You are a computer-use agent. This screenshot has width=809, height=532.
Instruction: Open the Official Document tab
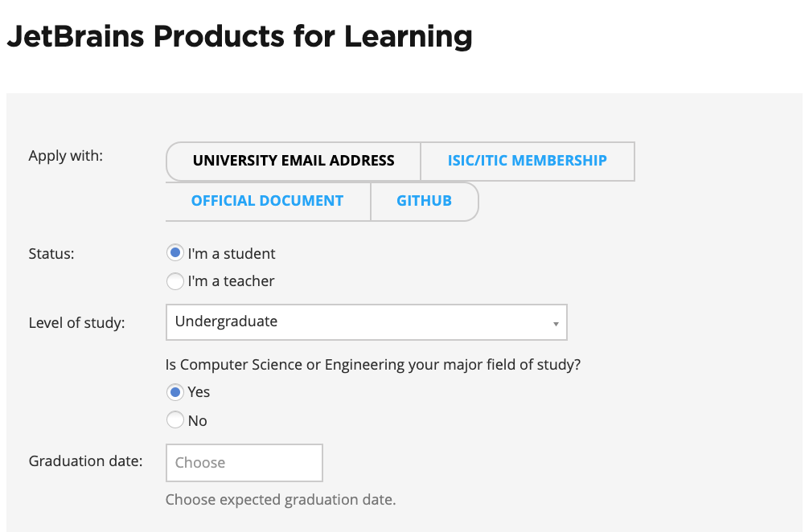click(x=267, y=201)
